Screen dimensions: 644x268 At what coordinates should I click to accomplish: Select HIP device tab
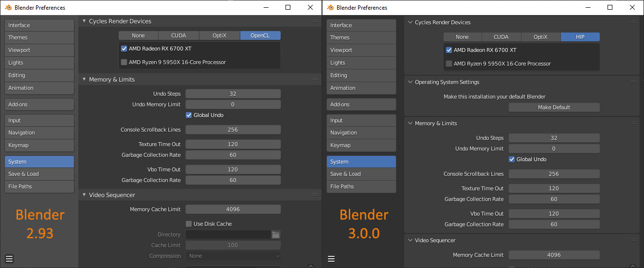click(x=580, y=37)
